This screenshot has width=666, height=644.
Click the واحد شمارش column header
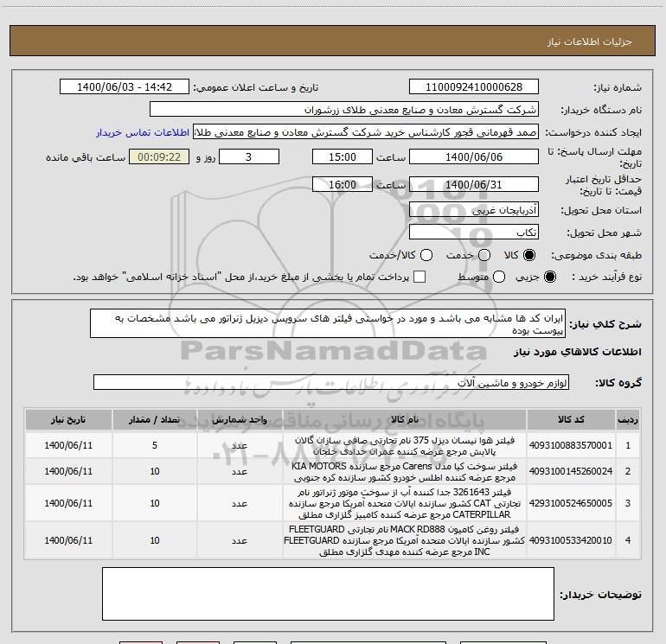[240, 419]
